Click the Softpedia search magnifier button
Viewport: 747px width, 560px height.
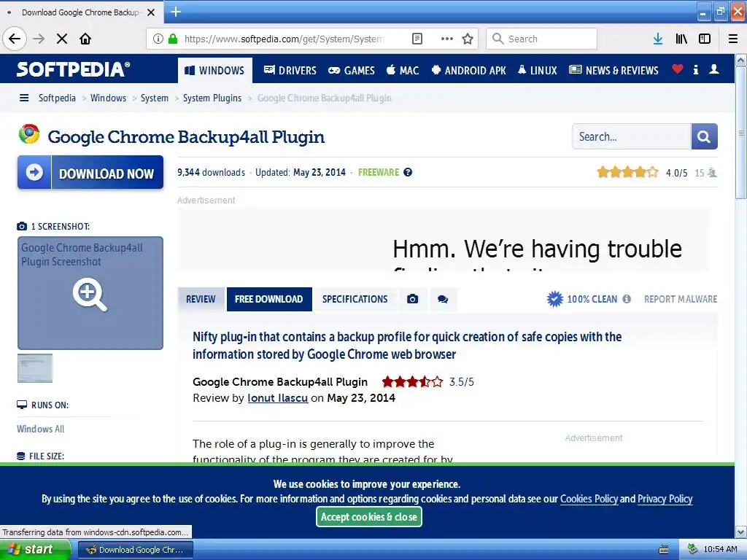pyautogui.click(x=704, y=136)
